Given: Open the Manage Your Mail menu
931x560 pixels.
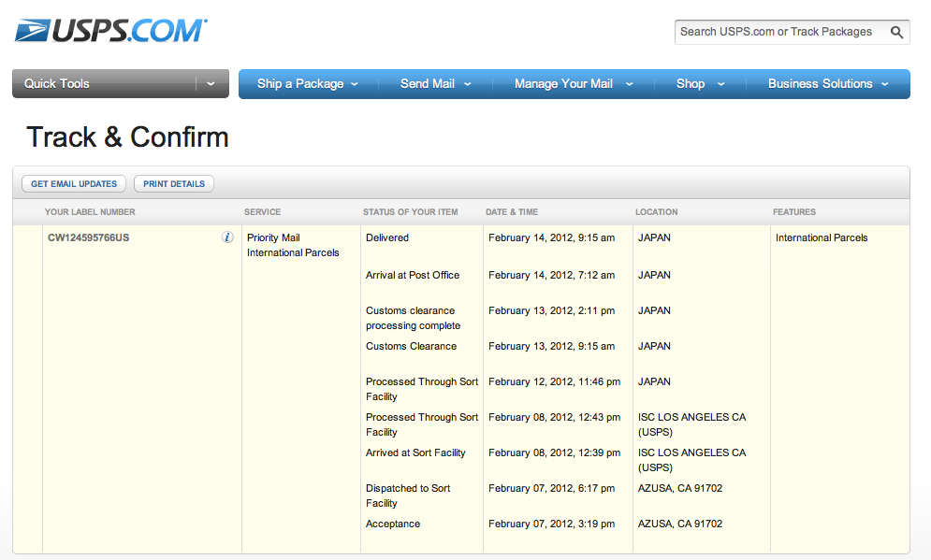Looking at the screenshot, I should coord(563,83).
